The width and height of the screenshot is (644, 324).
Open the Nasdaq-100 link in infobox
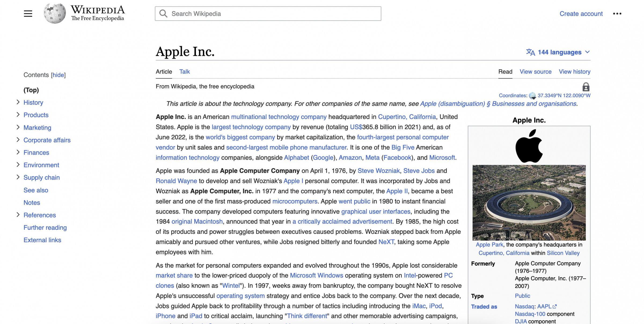(x=530, y=314)
